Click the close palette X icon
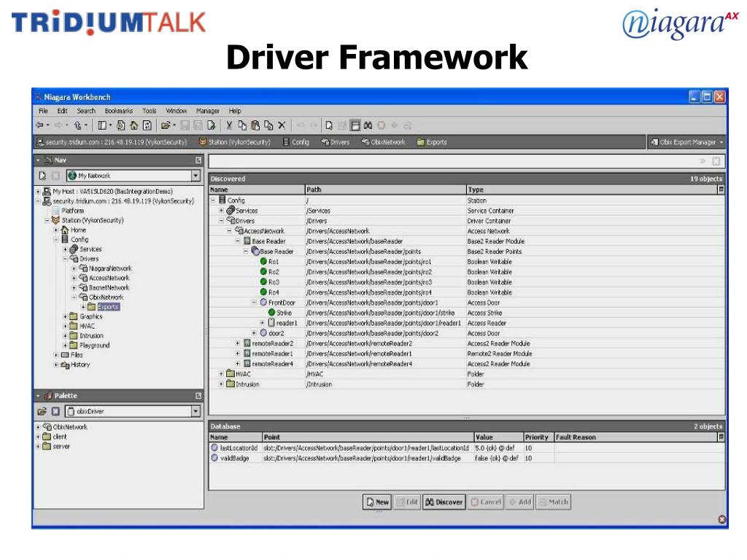Viewport: 747px width, 560px height. point(55,411)
